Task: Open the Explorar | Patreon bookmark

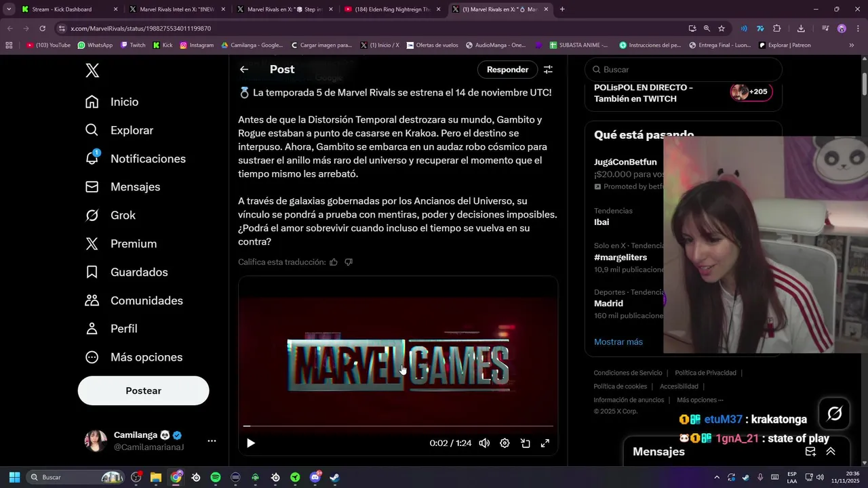Action: pyautogui.click(x=785, y=45)
